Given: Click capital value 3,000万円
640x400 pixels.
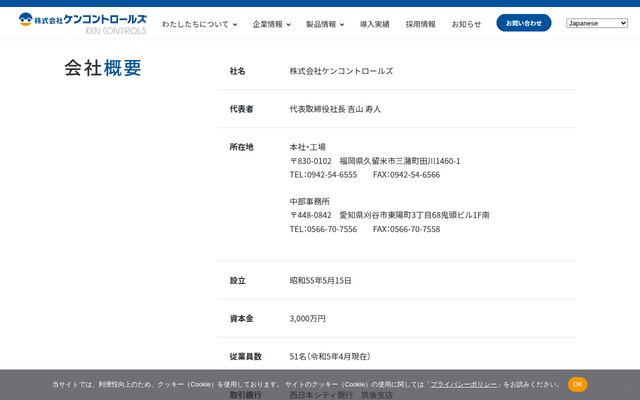Looking at the screenshot, I should tap(307, 318).
